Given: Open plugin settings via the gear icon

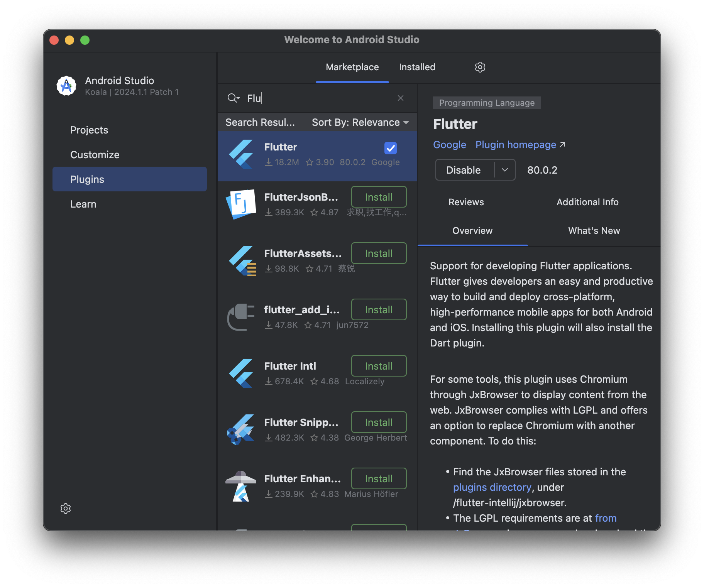Looking at the screenshot, I should click(480, 67).
